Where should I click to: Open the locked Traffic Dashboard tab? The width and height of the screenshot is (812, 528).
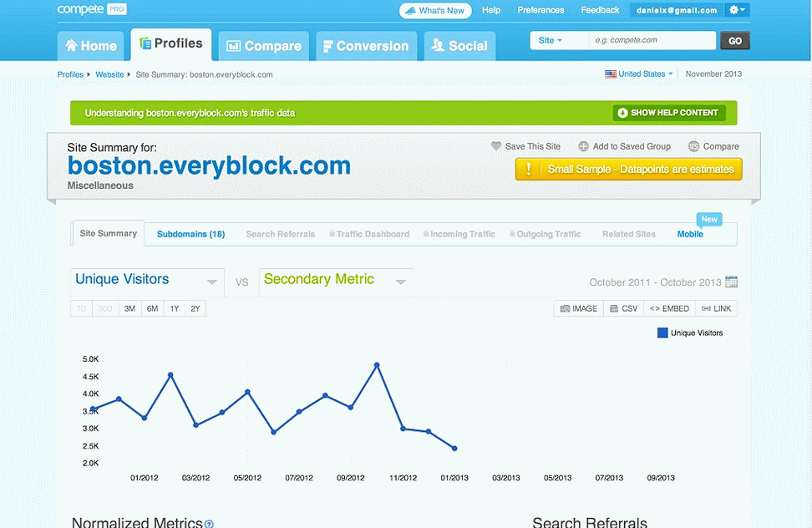(x=369, y=234)
